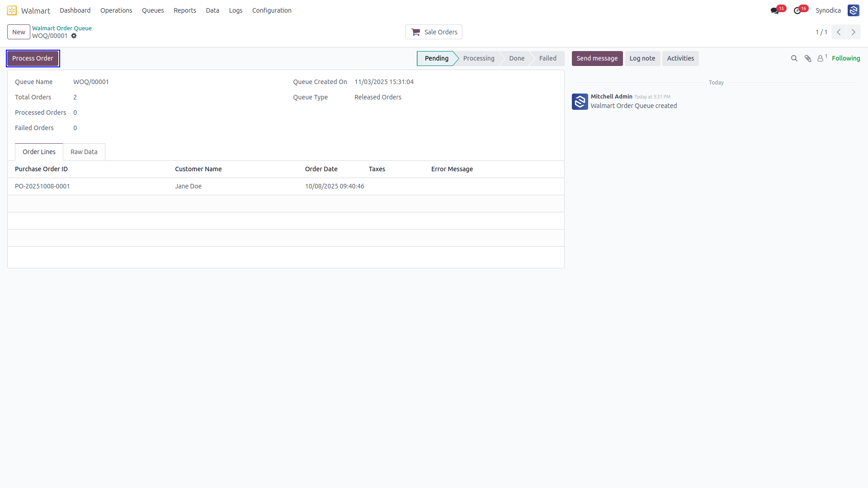Image resolution: width=868 pixels, height=488 pixels.
Task: Click the Jane Doe customer cell
Action: click(x=188, y=186)
